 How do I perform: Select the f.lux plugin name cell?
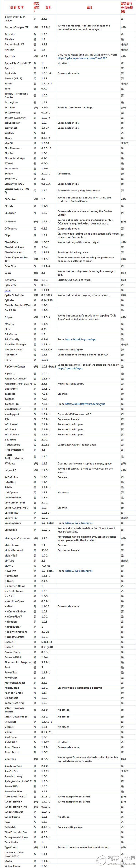tap(7, 329)
